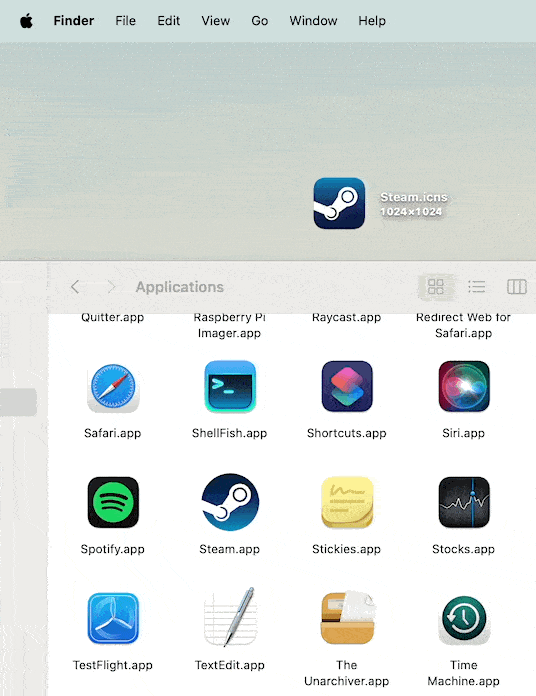Switch to list view
Image resolution: width=536 pixels, height=696 pixels.
[x=477, y=287]
